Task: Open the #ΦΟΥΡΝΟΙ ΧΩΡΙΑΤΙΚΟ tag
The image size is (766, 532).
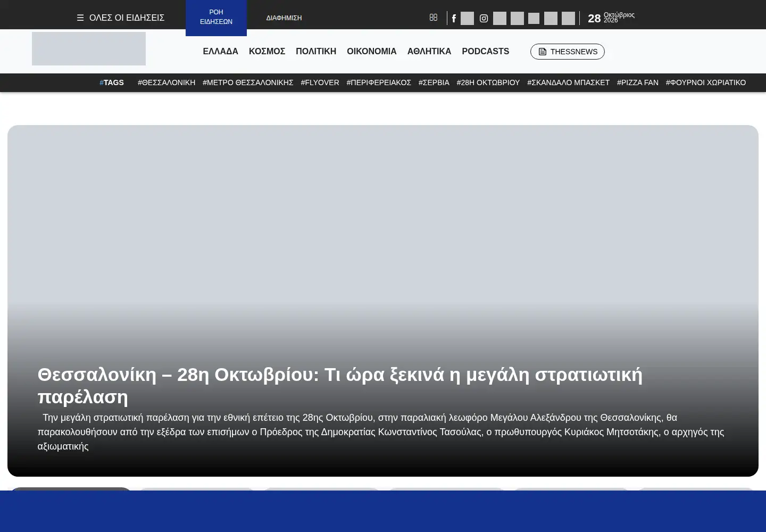Action: pos(706,82)
